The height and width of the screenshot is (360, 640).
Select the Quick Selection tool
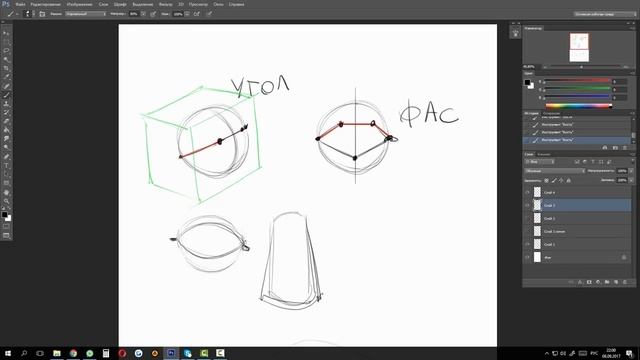pos(6,60)
